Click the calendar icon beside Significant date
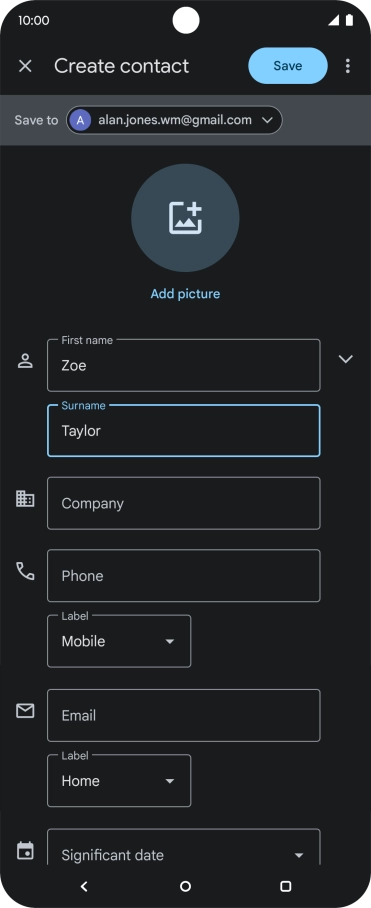The height and width of the screenshot is (908, 371). [x=25, y=851]
